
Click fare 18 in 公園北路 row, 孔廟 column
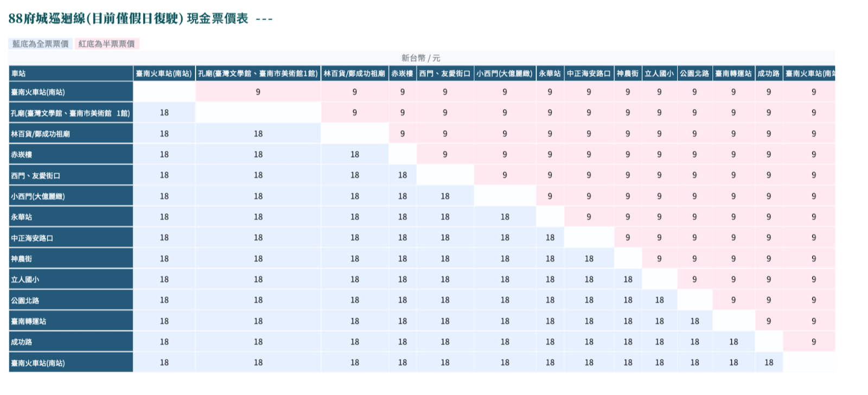tap(258, 300)
